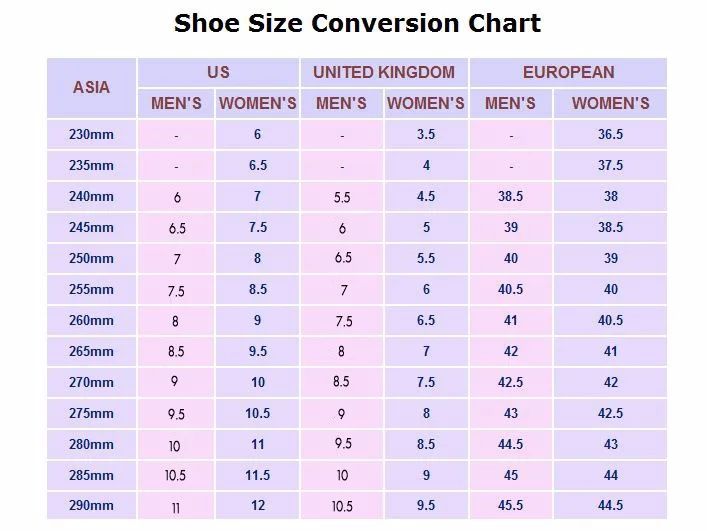Image resolution: width=707 pixels, height=531 pixels.
Task: Click European women's 36.5 cell
Action: point(610,134)
